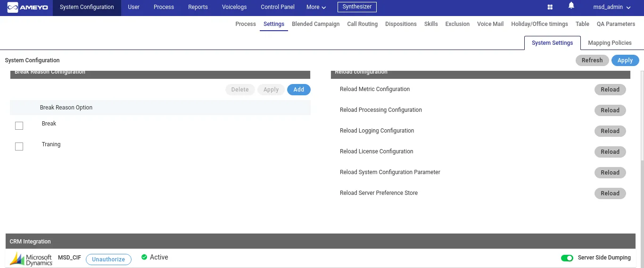Switch to Mapping Policies tab

click(x=610, y=43)
